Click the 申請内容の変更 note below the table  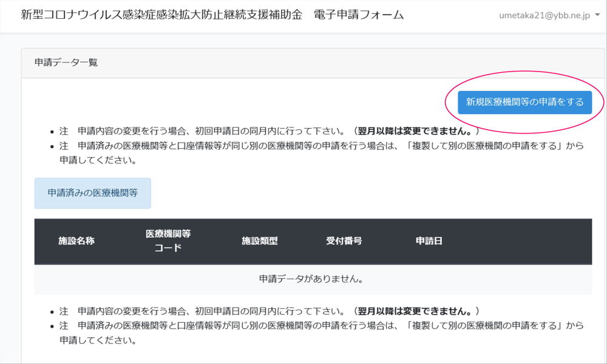200,311
